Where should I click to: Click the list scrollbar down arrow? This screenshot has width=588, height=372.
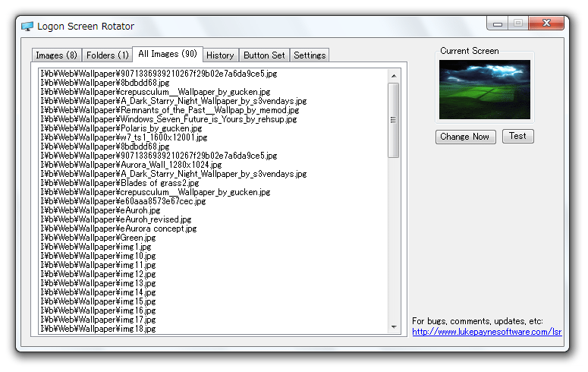(394, 327)
